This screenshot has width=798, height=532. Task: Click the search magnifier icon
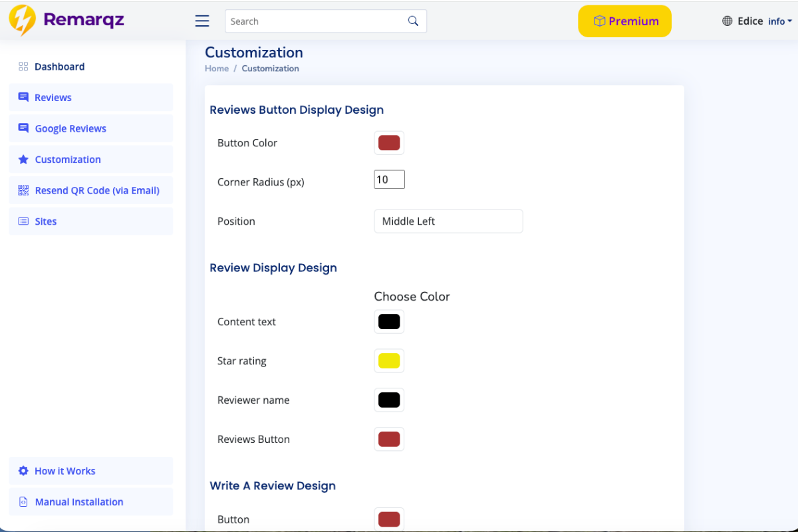pyautogui.click(x=413, y=21)
